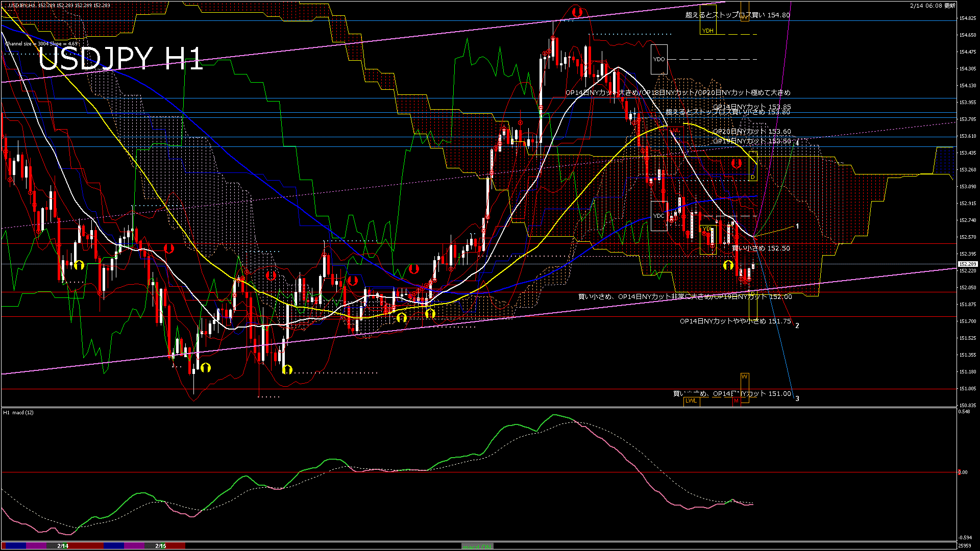Click projection endpoint label 3
Image resolution: width=980 pixels, height=551 pixels.
(x=797, y=399)
